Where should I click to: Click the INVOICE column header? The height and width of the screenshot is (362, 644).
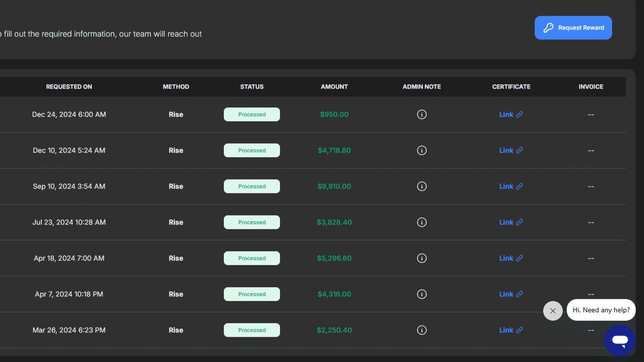(591, 87)
